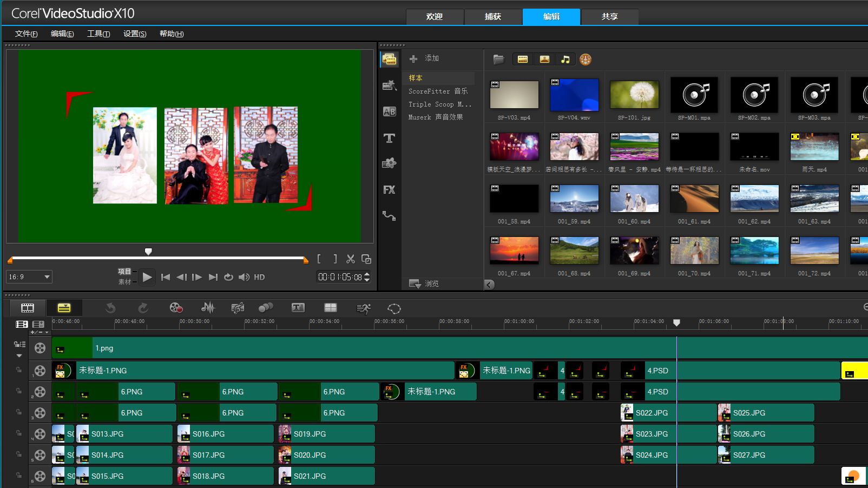
Task: Open the FX Filter library
Action: coord(389,190)
